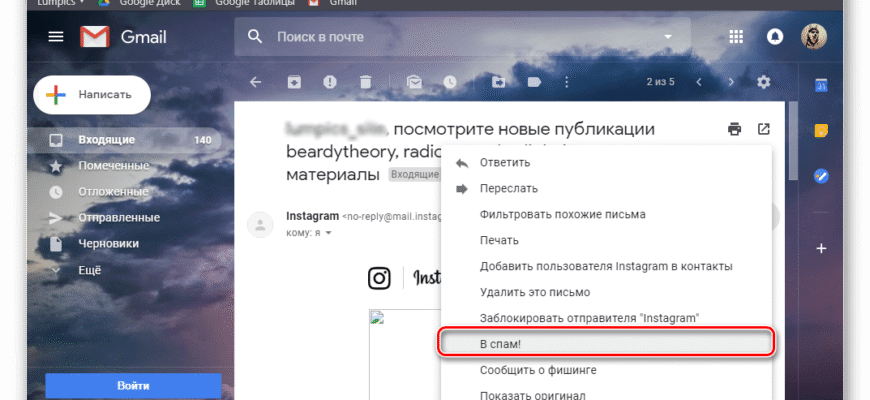Click sender name 'Instagram'

tap(312, 216)
